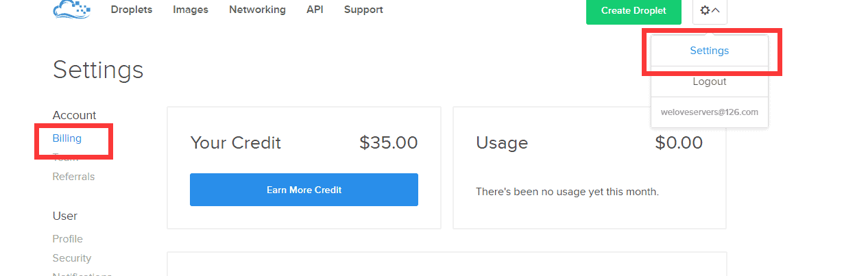
Task: Click the Your Credit $35.00 amount
Action: (x=388, y=142)
